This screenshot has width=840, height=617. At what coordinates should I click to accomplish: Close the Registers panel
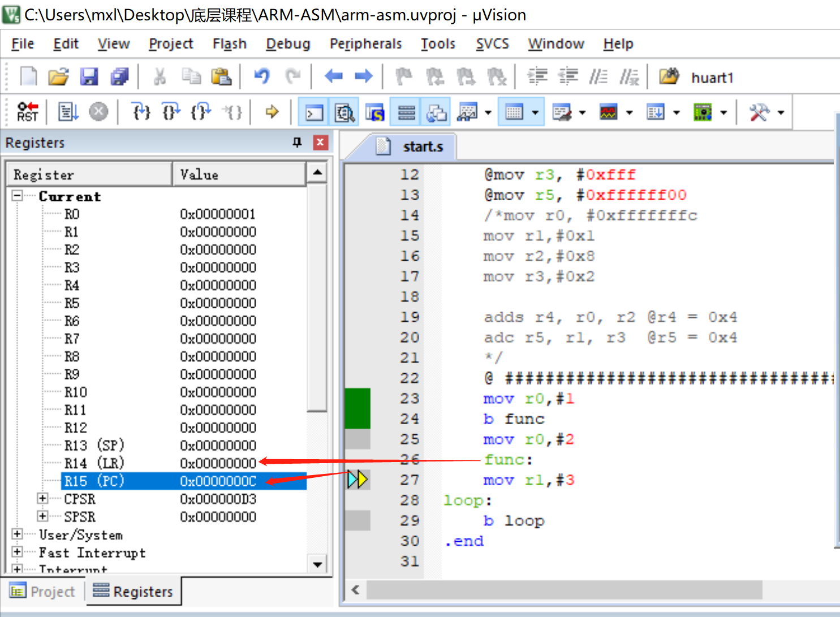pyautogui.click(x=320, y=143)
